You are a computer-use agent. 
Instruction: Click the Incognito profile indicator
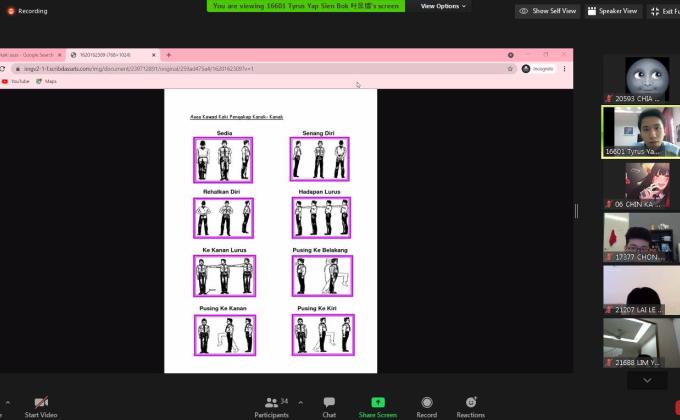pos(533,69)
